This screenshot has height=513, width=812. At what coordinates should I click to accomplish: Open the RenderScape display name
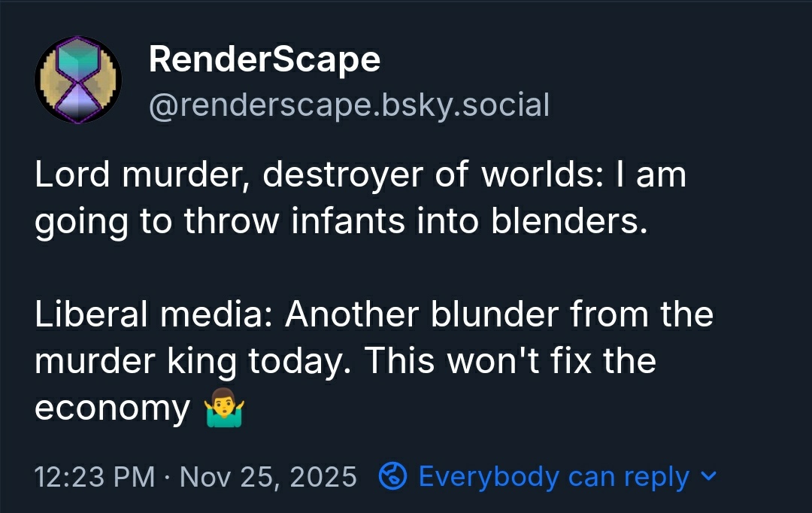[x=265, y=59]
